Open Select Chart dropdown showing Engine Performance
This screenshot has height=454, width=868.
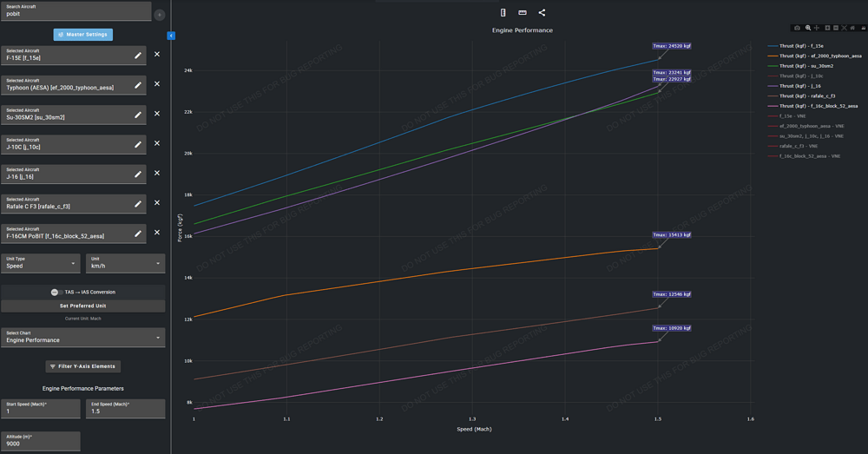pyautogui.click(x=83, y=337)
